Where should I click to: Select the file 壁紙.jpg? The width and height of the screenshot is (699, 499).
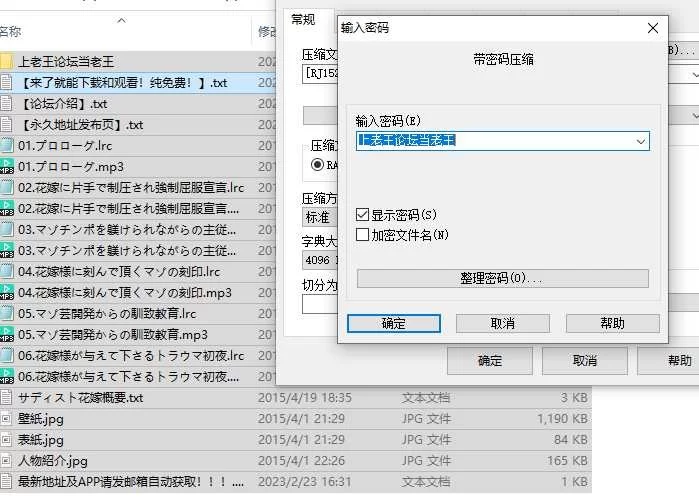click(41, 419)
